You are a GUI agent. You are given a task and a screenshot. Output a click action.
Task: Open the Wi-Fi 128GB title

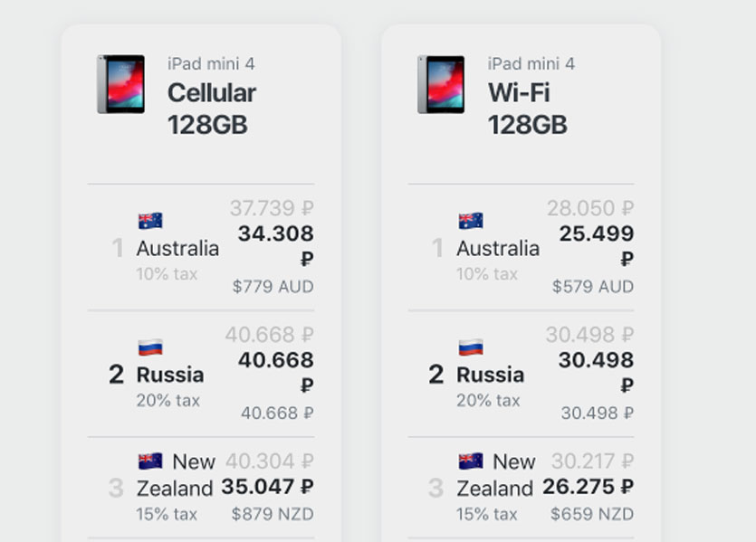(527, 109)
